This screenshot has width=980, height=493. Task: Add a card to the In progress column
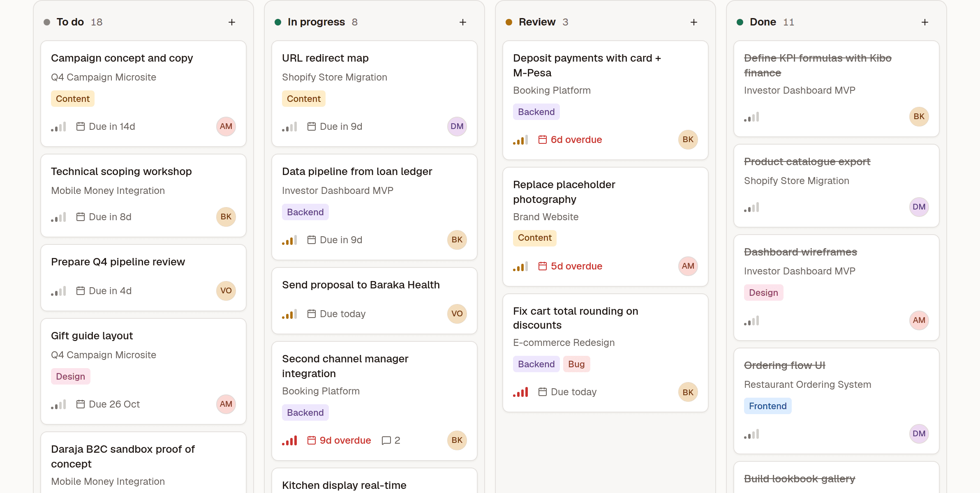point(463,22)
